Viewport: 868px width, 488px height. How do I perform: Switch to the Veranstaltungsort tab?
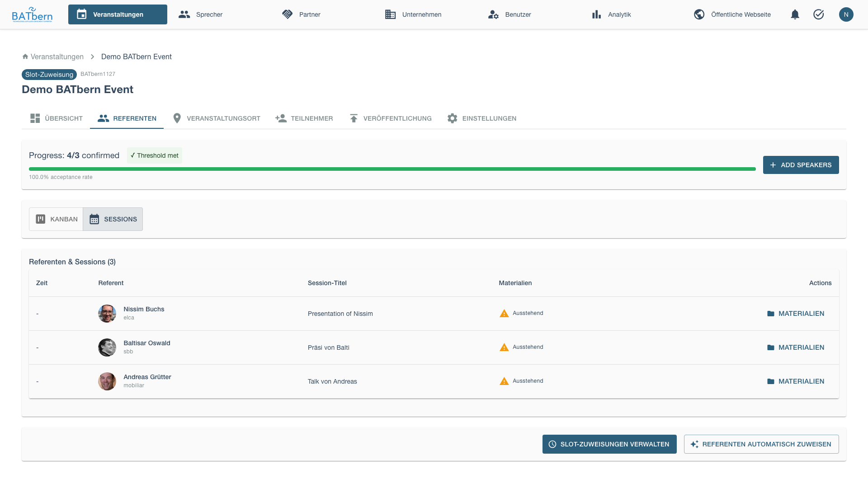[x=216, y=118]
